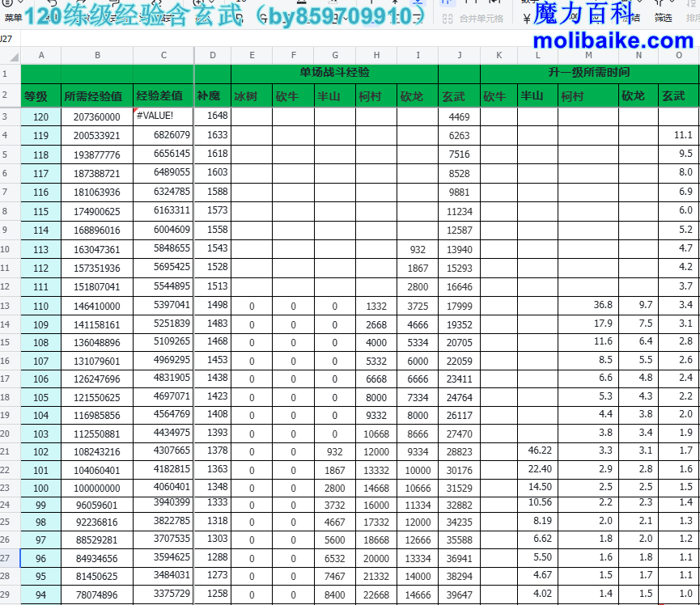Click the 柯村 header under 升一级所需时间
The width and height of the screenshot is (700, 605).
tap(588, 96)
